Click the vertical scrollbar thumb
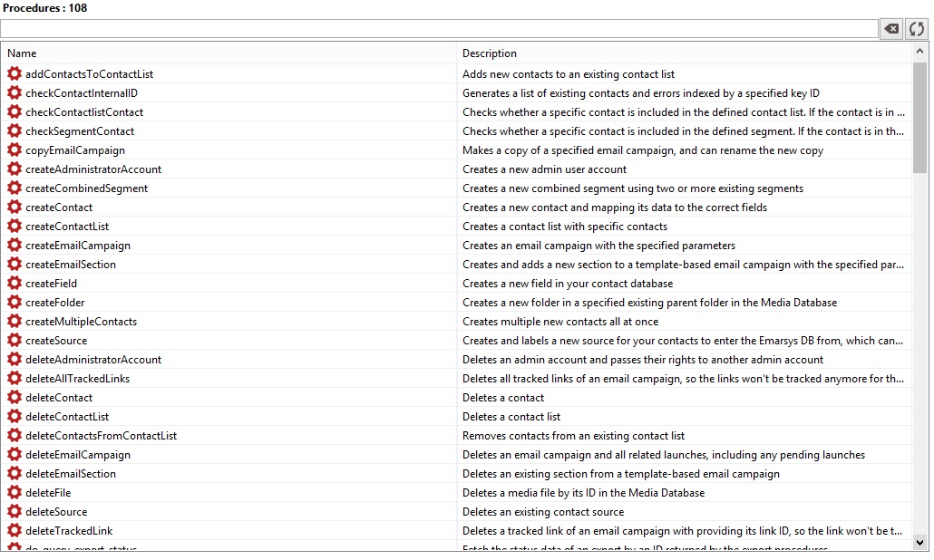This screenshot has width=934, height=560. (920, 118)
